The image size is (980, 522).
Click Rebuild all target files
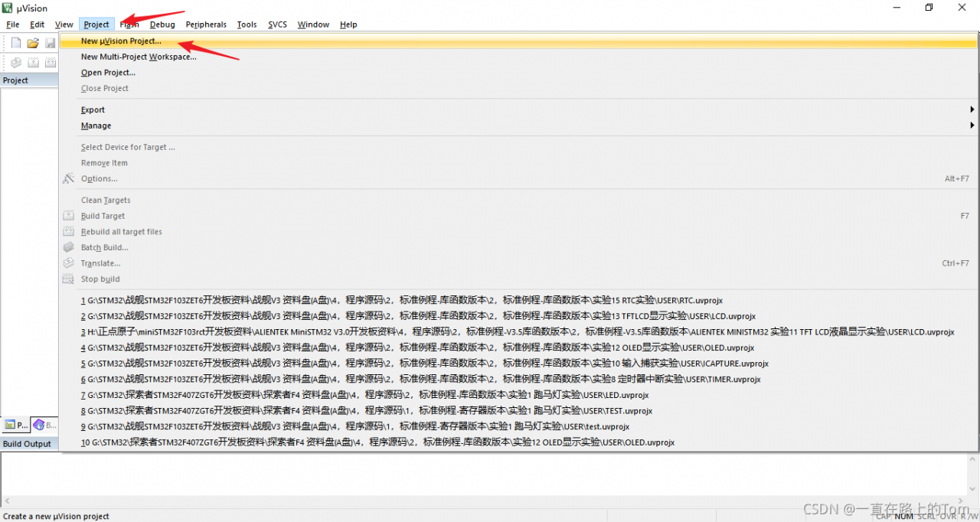(x=518, y=232)
